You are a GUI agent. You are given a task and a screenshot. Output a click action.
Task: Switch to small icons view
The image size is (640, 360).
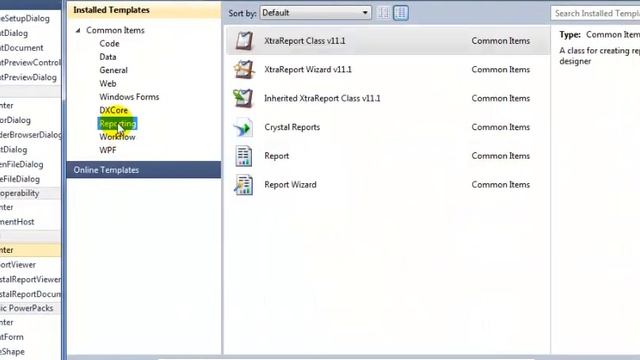point(383,13)
